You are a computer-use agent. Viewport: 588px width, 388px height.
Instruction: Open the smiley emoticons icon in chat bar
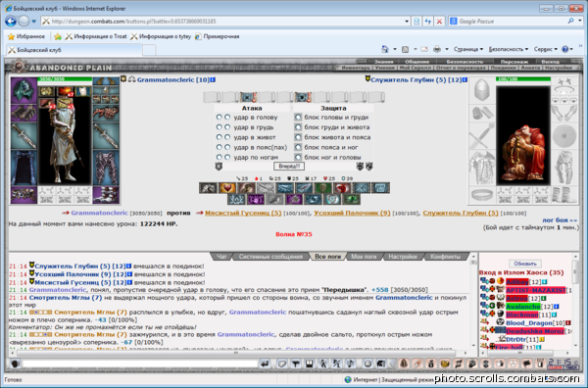click(x=367, y=364)
